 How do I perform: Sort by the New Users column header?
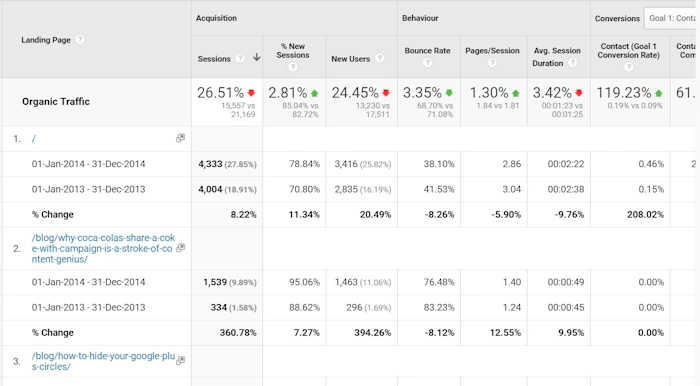(x=350, y=58)
